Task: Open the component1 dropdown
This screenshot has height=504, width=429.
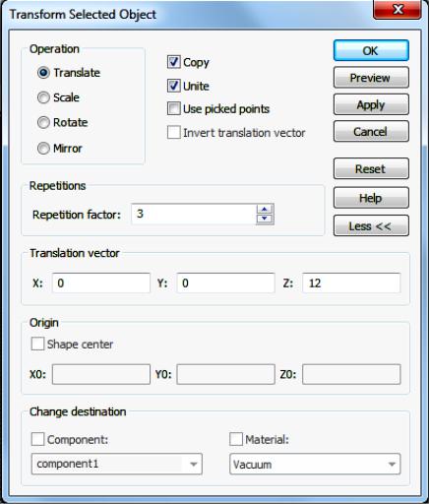Action: coord(117,464)
